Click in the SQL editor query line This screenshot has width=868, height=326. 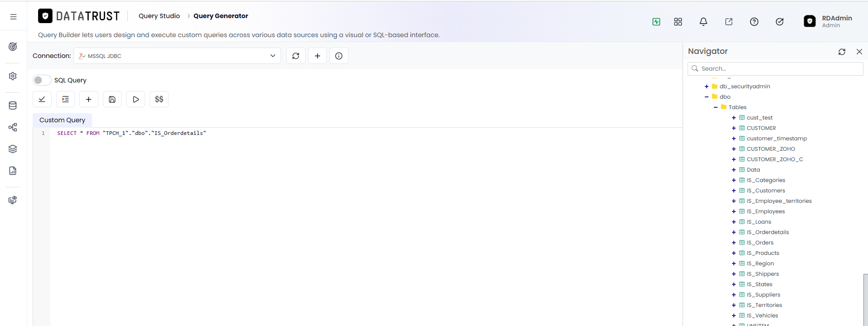pos(131,133)
